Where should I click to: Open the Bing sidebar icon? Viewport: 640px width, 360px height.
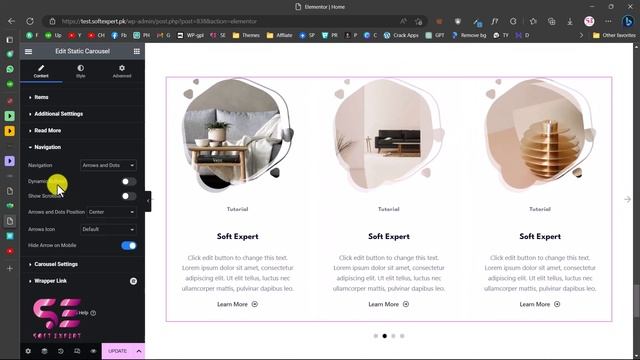(628, 21)
